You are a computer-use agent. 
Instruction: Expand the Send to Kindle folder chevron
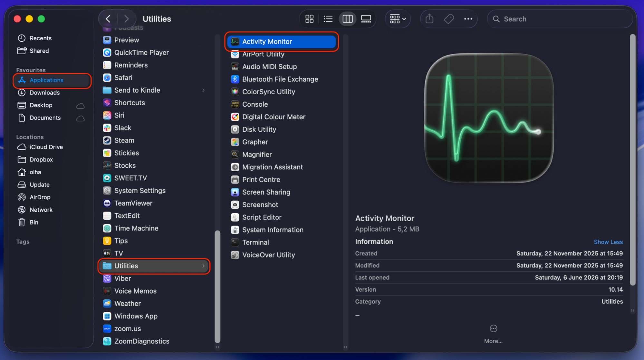tap(204, 90)
